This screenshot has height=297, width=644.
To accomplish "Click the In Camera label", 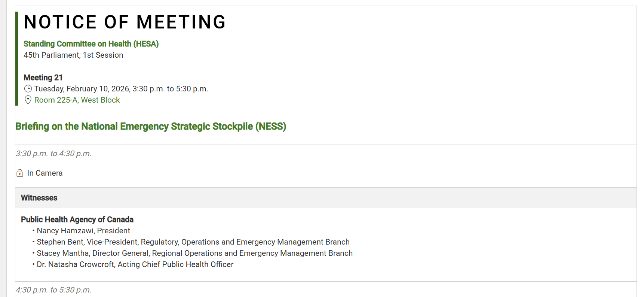I will pos(45,173).
